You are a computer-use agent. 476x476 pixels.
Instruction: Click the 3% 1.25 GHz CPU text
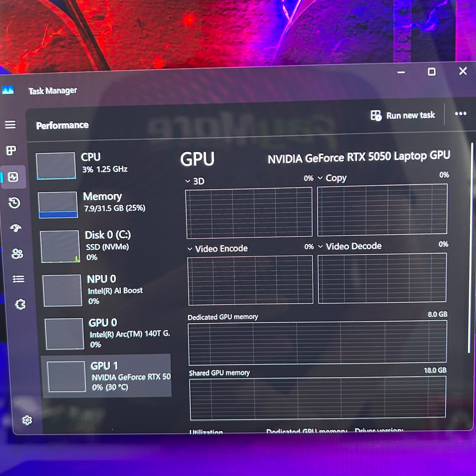click(x=105, y=169)
